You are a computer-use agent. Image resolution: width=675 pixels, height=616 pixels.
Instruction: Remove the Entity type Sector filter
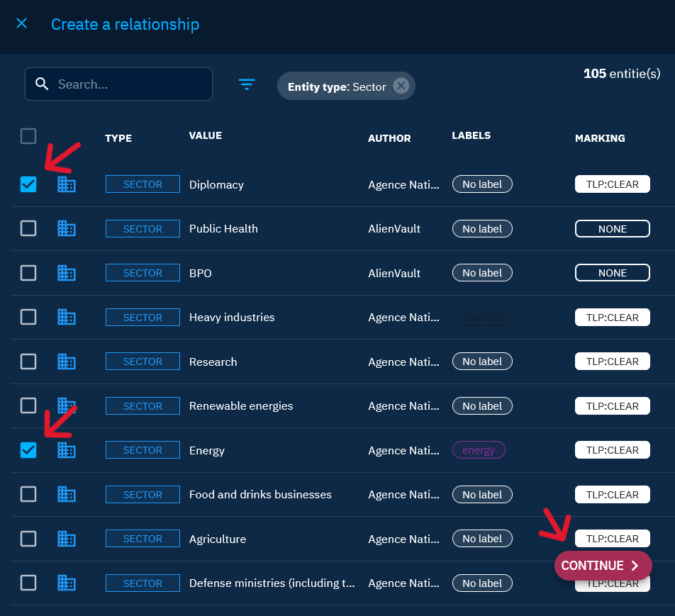(x=401, y=86)
